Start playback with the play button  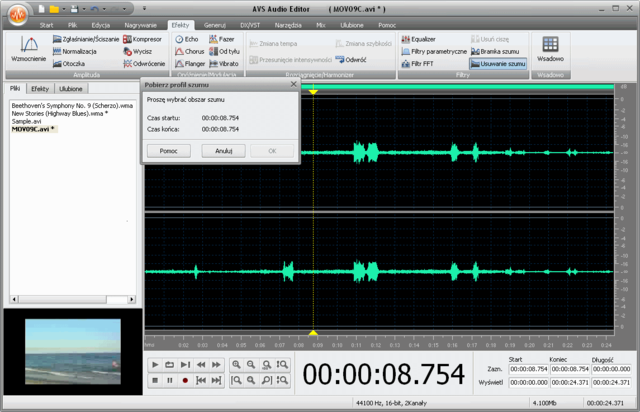[x=155, y=364]
